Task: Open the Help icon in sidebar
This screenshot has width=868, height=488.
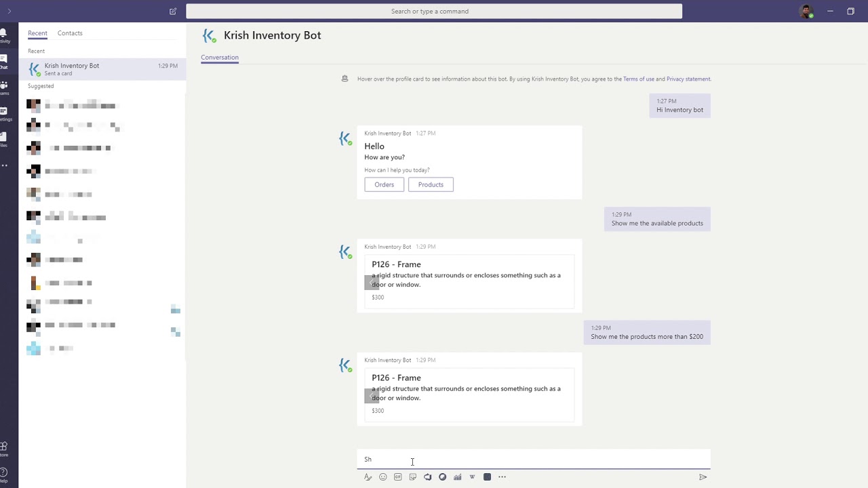Action: point(3,474)
